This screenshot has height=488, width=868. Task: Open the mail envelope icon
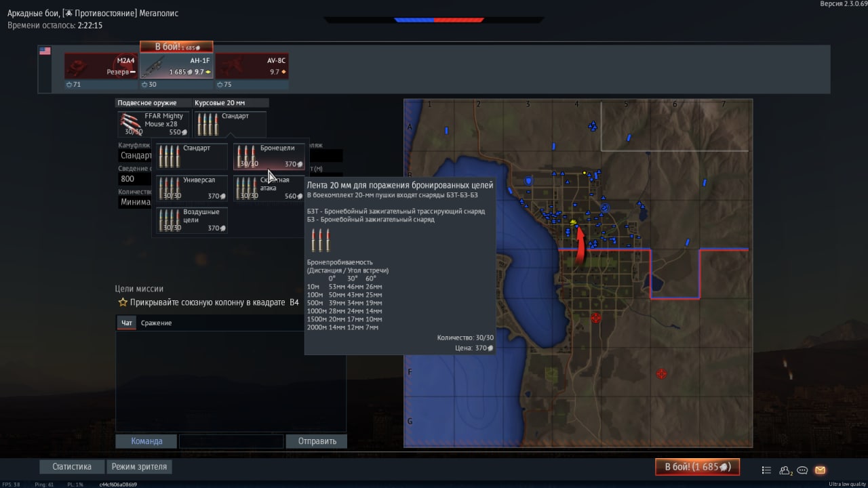[x=820, y=470]
